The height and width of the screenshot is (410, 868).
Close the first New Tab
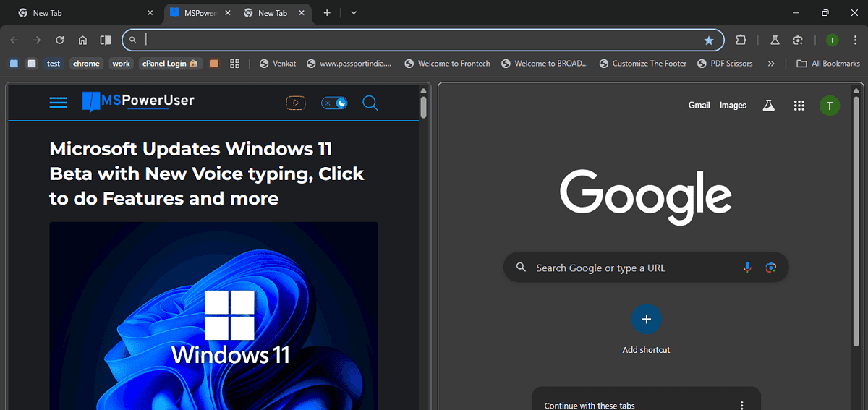(150, 13)
